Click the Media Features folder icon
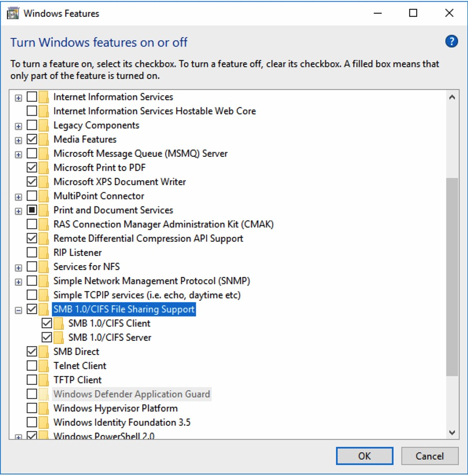Screen dimensions: 468x476 click(44, 139)
